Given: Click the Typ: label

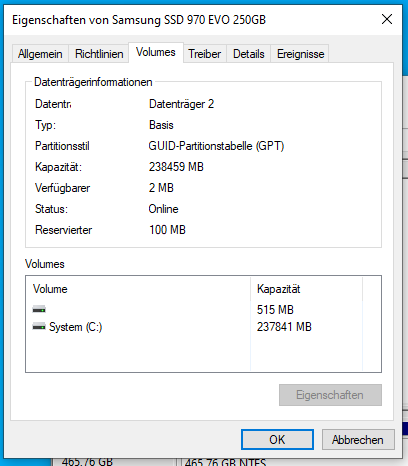Looking at the screenshot, I should (46, 125).
